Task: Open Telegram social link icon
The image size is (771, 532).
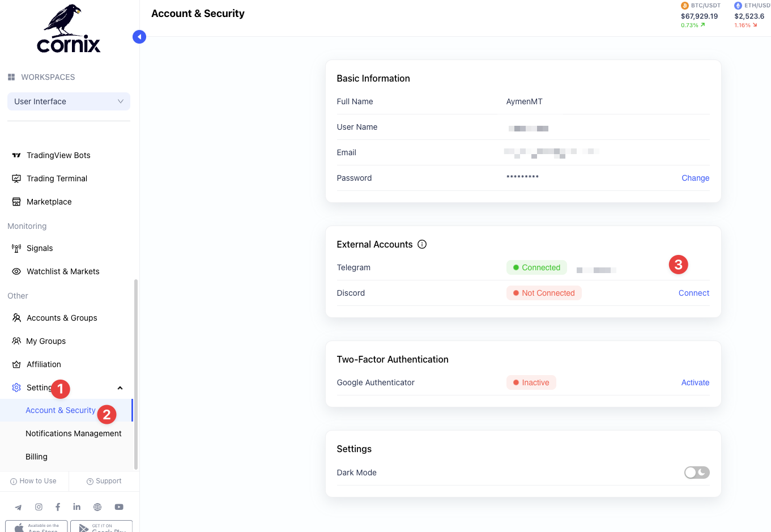Action: pyautogui.click(x=18, y=507)
